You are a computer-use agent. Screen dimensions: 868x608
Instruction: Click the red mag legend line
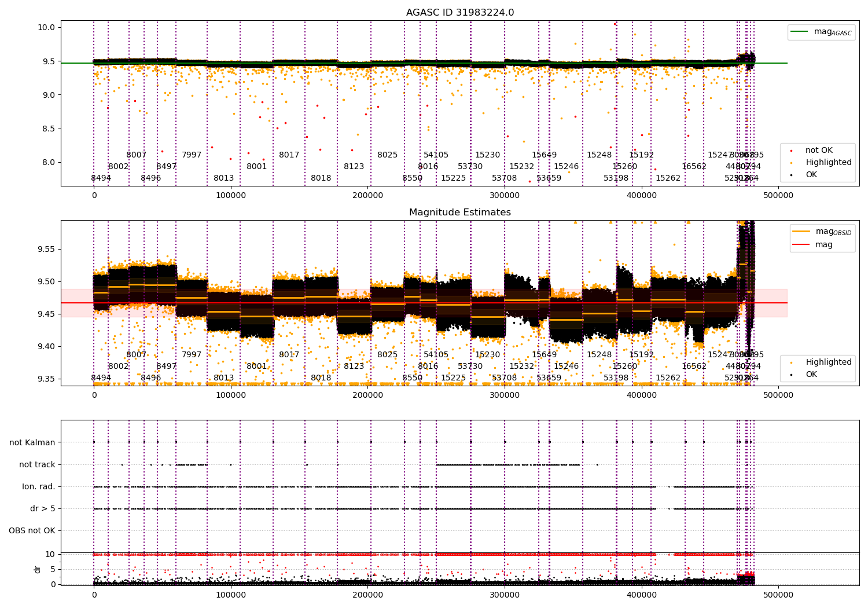click(802, 244)
